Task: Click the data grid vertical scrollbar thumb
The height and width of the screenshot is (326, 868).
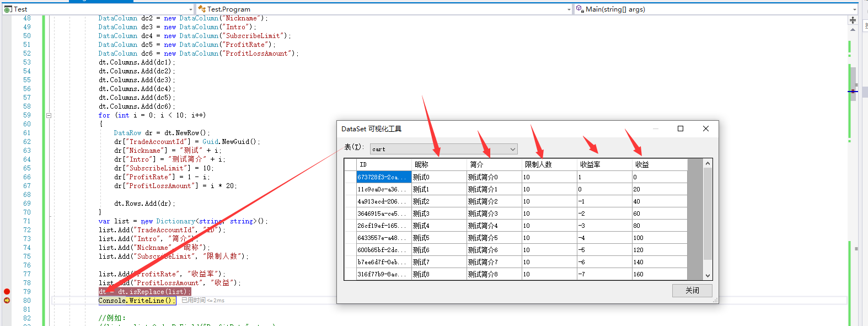Action: click(x=708, y=214)
